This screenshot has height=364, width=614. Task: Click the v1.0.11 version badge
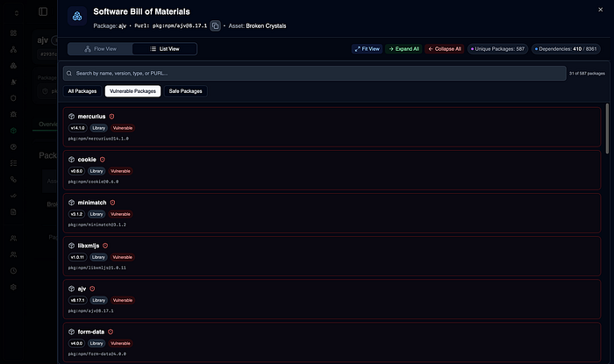pyautogui.click(x=77, y=257)
